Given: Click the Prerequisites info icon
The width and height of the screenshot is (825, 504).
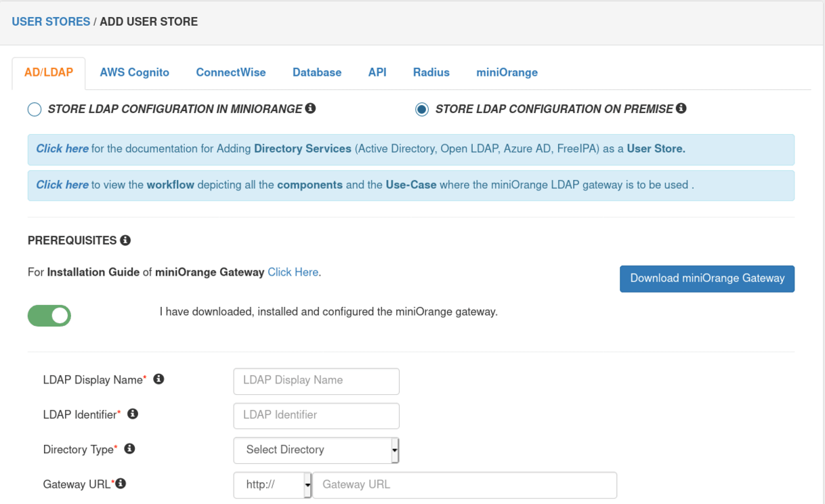Looking at the screenshot, I should (x=125, y=240).
